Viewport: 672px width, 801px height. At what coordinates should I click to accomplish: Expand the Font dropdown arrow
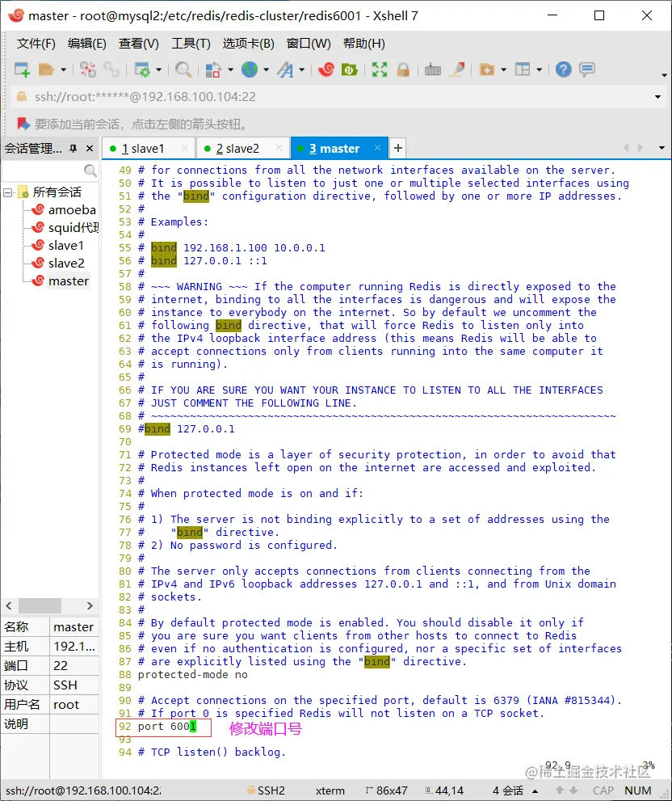302,70
